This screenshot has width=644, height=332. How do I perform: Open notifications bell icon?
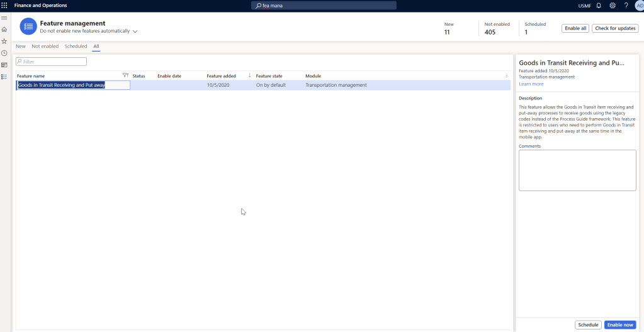point(599,6)
